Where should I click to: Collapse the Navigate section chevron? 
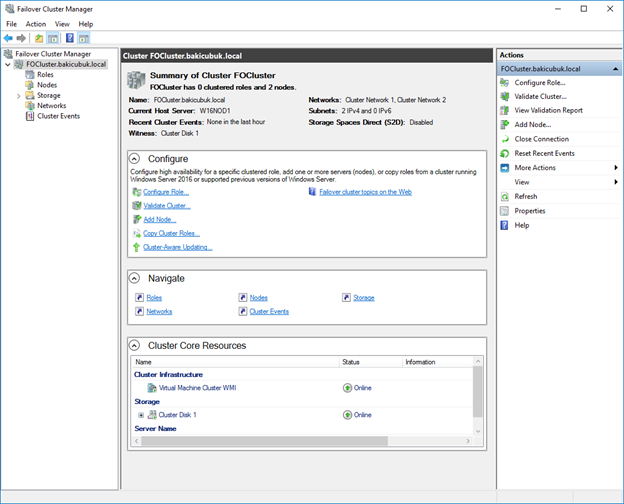pos(135,278)
